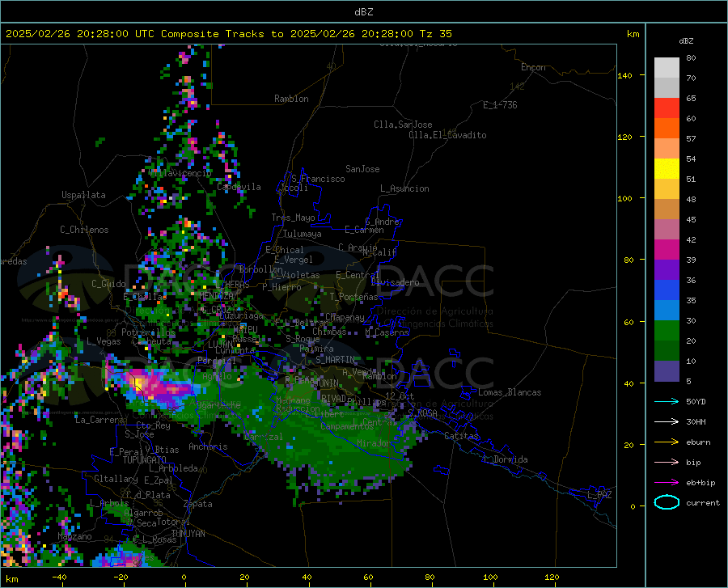Click the Divisadero label
Image resolution: width=728 pixels, height=588 pixels.
coord(395,282)
